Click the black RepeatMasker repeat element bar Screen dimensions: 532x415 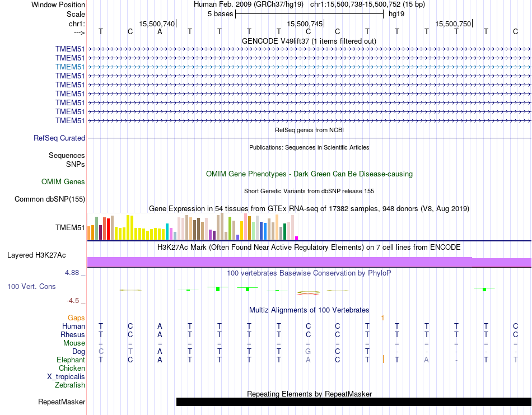353,402
